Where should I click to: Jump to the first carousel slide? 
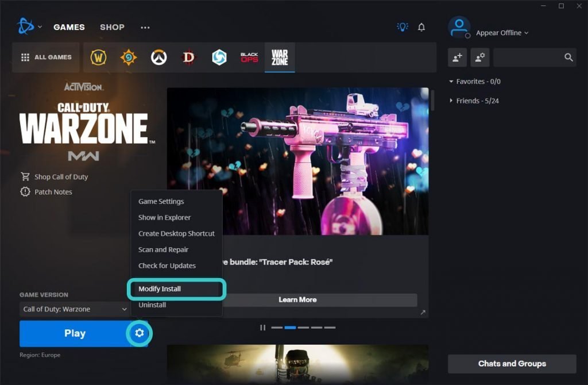tap(277, 328)
